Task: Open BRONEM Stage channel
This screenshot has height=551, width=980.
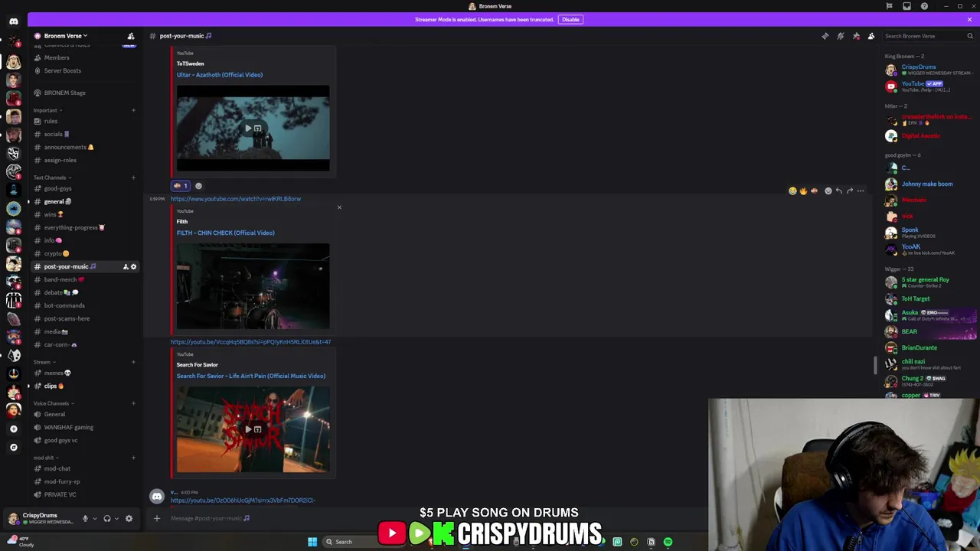Action: (x=84, y=93)
